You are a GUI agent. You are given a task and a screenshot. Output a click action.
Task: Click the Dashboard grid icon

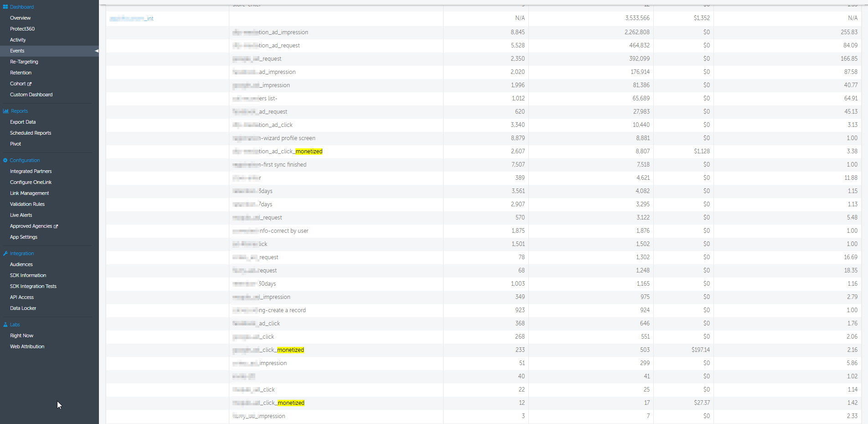point(5,7)
